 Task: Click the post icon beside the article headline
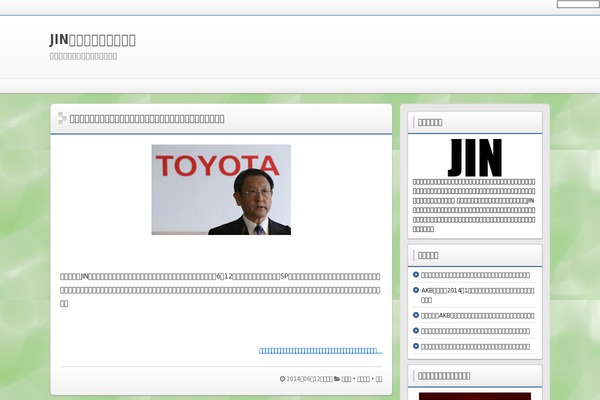coord(62,118)
